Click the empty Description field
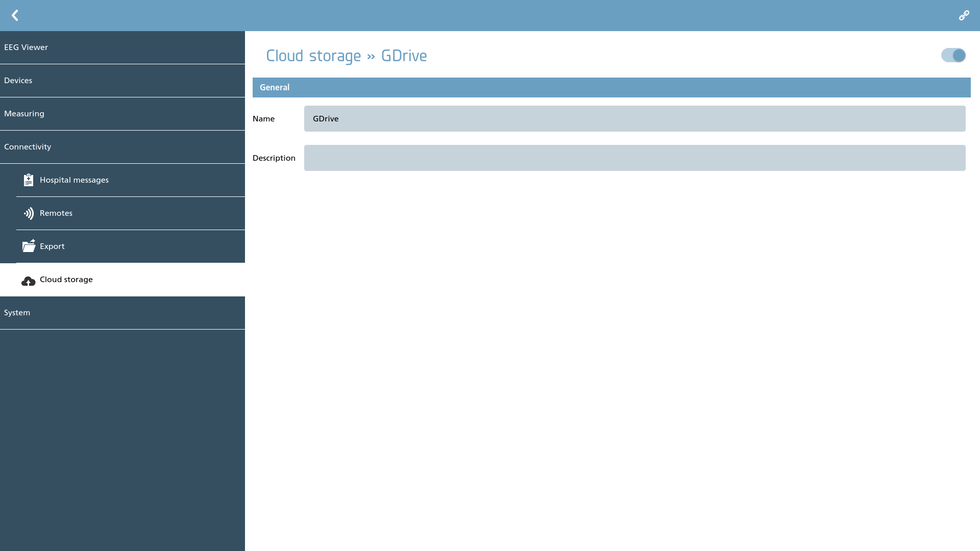The image size is (980, 551). point(634,158)
